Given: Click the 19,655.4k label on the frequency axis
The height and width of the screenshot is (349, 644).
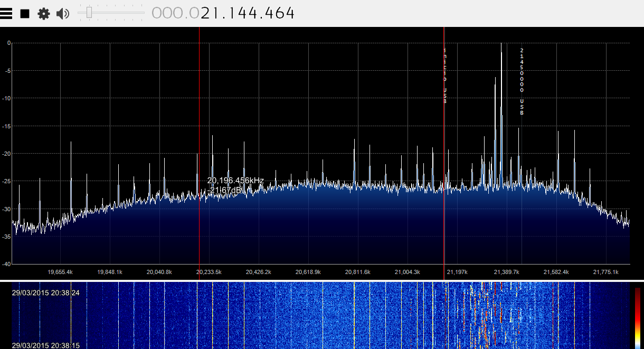Looking at the screenshot, I should (x=60, y=272).
